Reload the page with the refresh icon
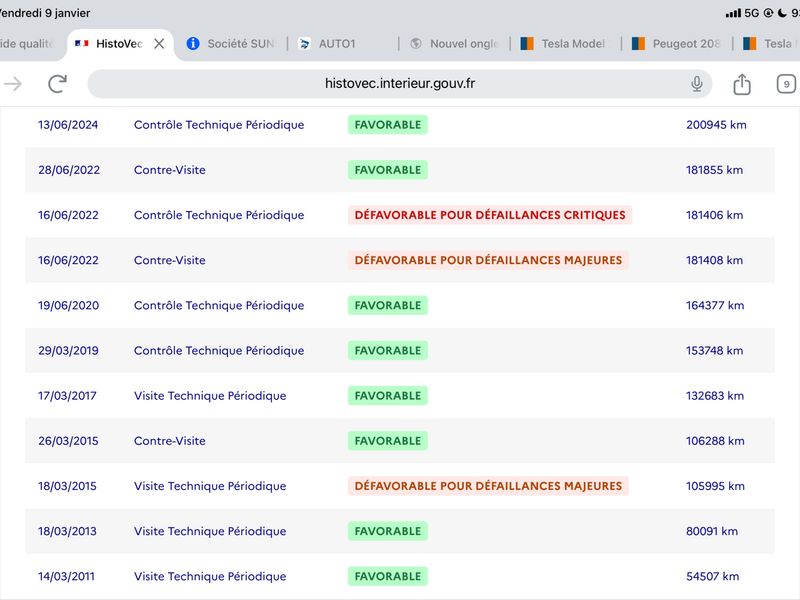 (x=57, y=84)
